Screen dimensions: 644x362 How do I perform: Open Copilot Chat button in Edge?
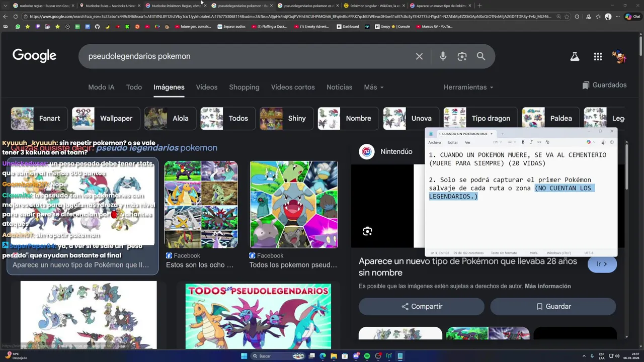point(632,17)
